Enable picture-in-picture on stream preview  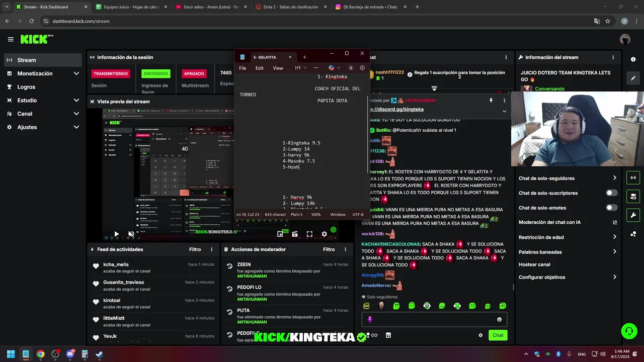click(x=280, y=234)
